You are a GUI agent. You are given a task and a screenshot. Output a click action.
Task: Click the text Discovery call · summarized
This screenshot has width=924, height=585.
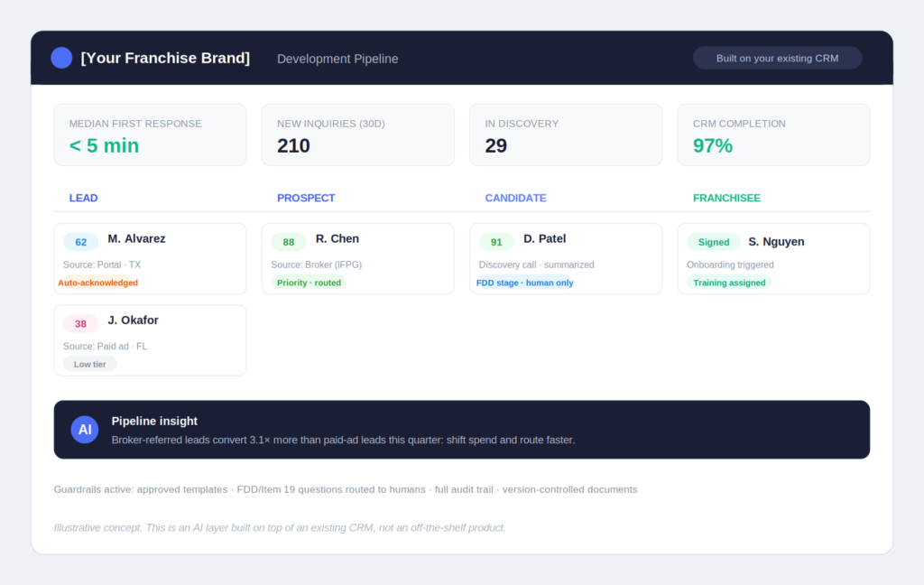pyautogui.click(x=536, y=265)
